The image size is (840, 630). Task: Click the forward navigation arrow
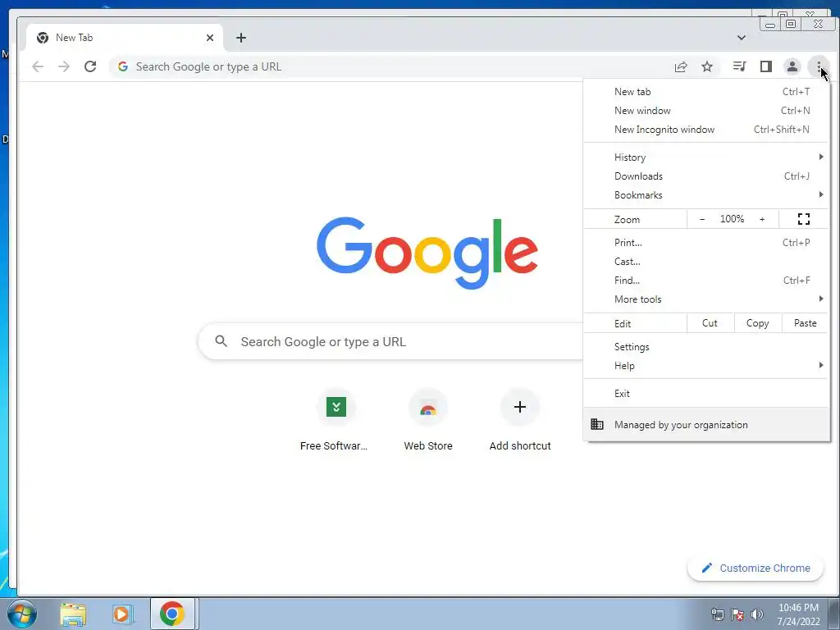pyautogui.click(x=64, y=66)
